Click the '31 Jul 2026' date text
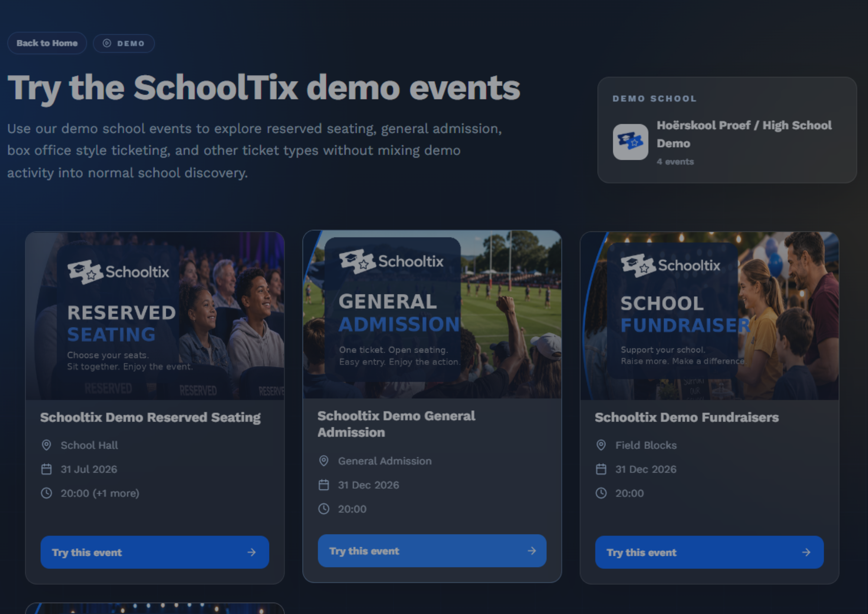868x614 pixels. tap(89, 469)
